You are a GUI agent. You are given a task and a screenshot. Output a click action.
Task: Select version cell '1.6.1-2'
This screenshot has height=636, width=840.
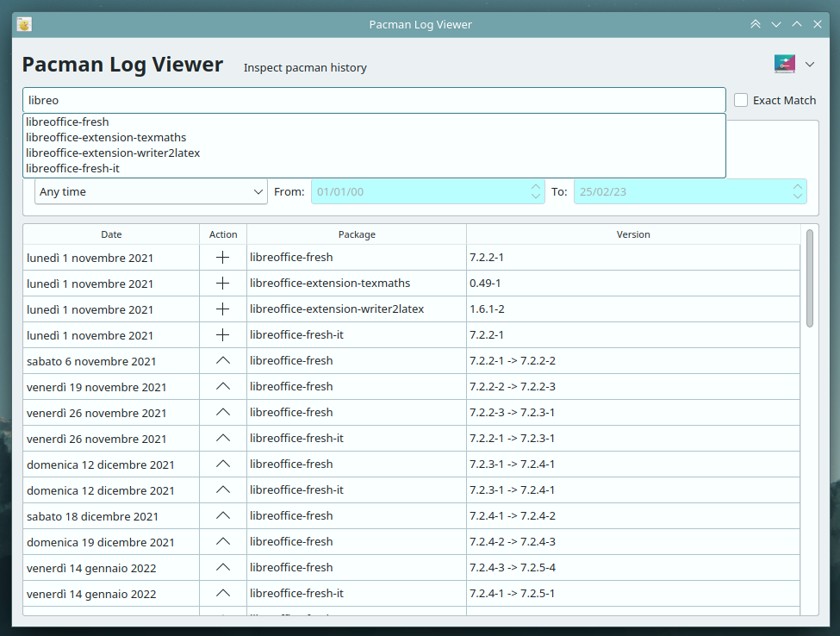click(x=633, y=309)
